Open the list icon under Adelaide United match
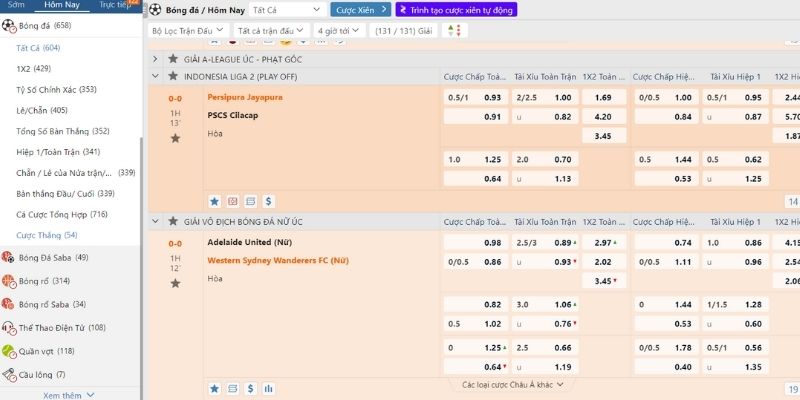 [x=233, y=389]
